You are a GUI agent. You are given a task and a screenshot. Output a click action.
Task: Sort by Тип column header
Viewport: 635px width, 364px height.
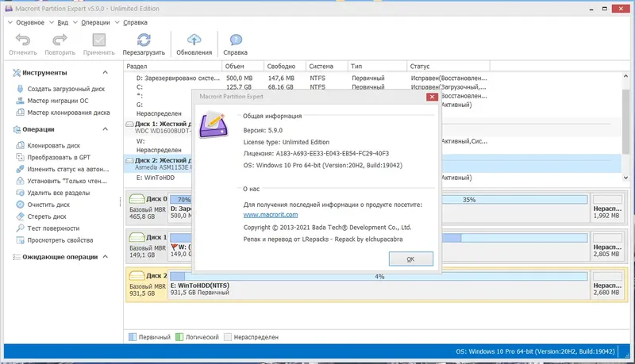pos(378,66)
